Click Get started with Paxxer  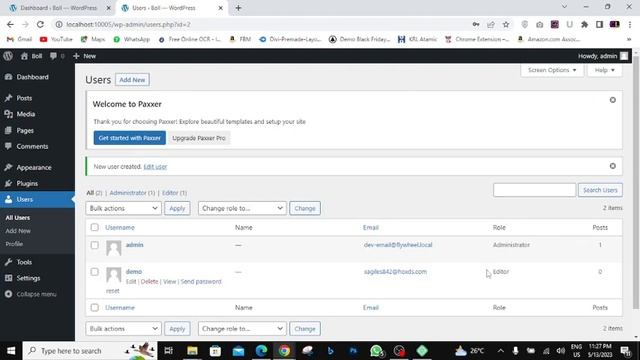pos(129,138)
